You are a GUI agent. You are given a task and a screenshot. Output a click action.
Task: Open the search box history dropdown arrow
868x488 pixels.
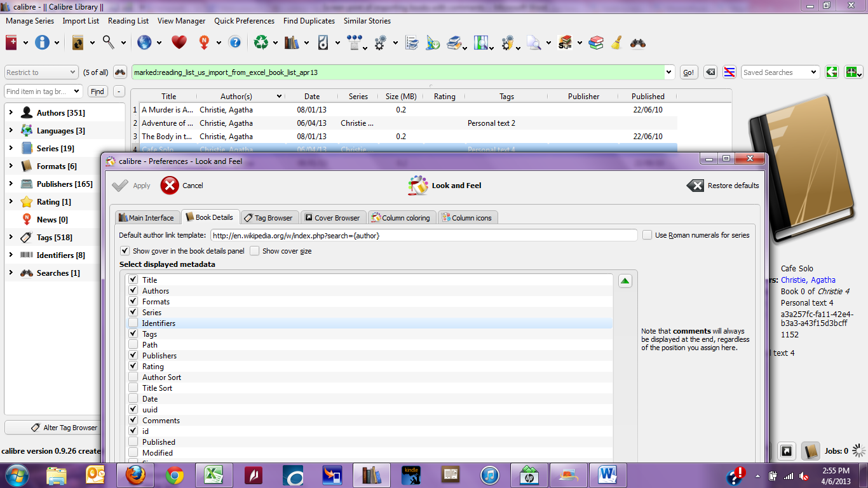668,72
